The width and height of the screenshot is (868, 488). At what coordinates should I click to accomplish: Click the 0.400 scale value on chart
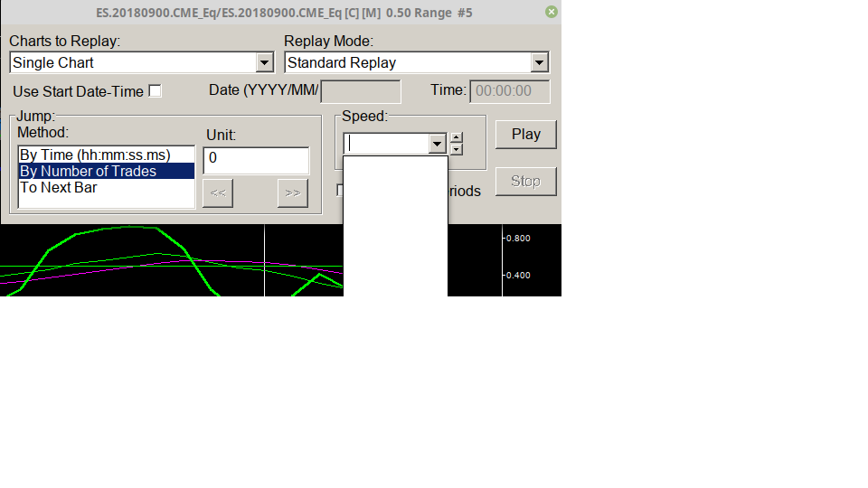[x=518, y=275]
